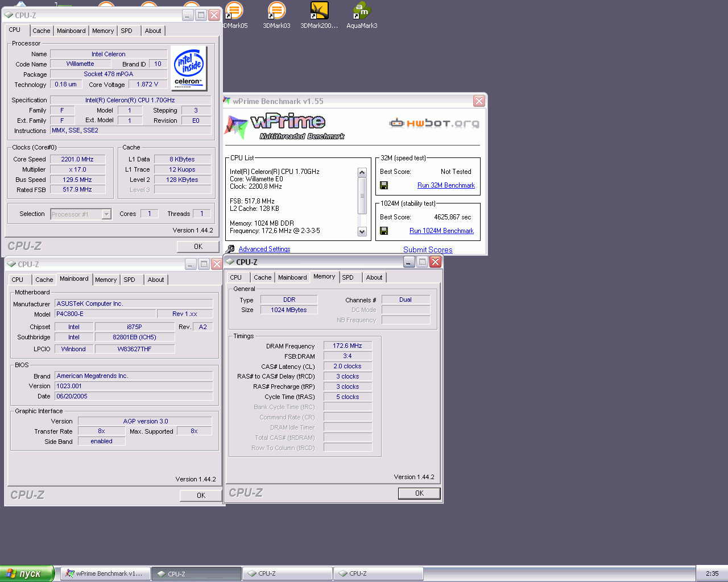Click OK in the Mainboard CPU-Z window

tap(201, 496)
